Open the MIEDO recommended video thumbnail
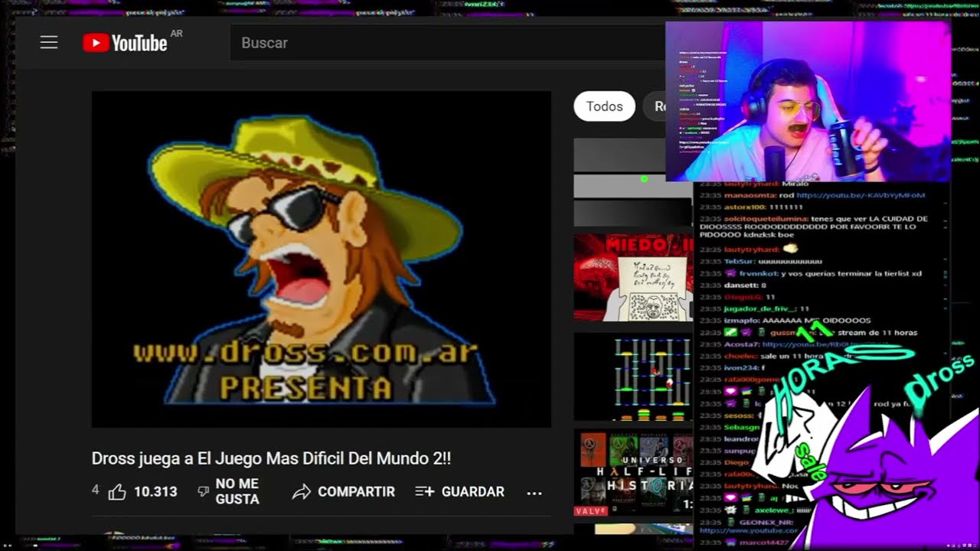Viewport: 980px width, 551px height. click(x=633, y=277)
